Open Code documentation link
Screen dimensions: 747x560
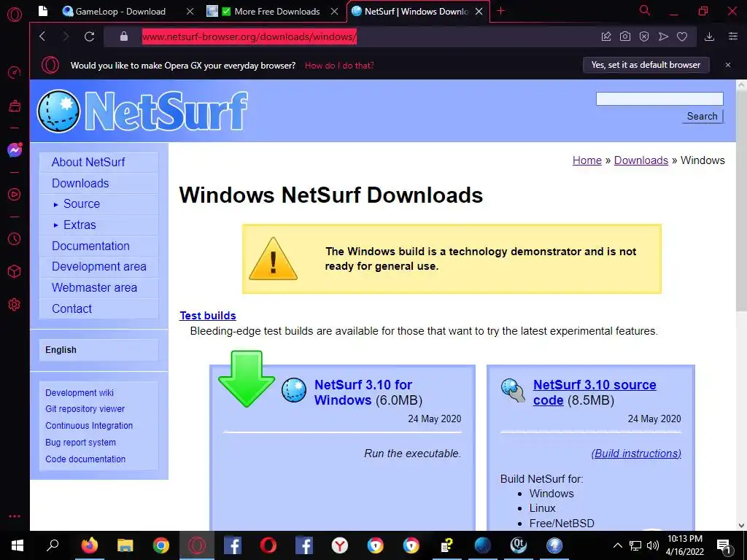(x=85, y=459)
